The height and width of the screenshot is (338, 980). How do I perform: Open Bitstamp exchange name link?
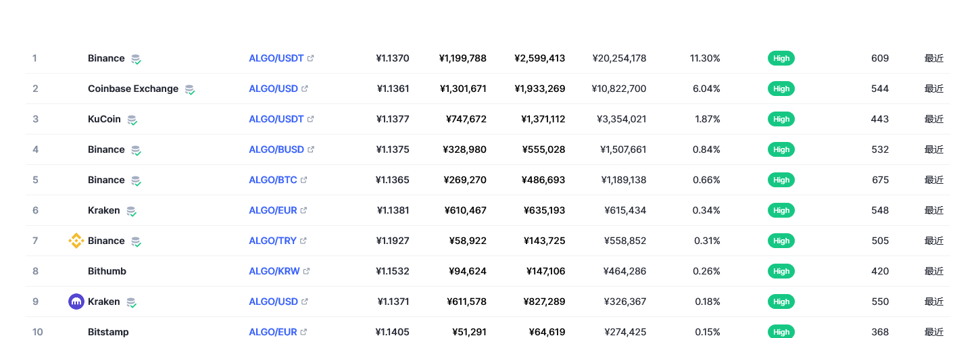[x=108, y=332]
